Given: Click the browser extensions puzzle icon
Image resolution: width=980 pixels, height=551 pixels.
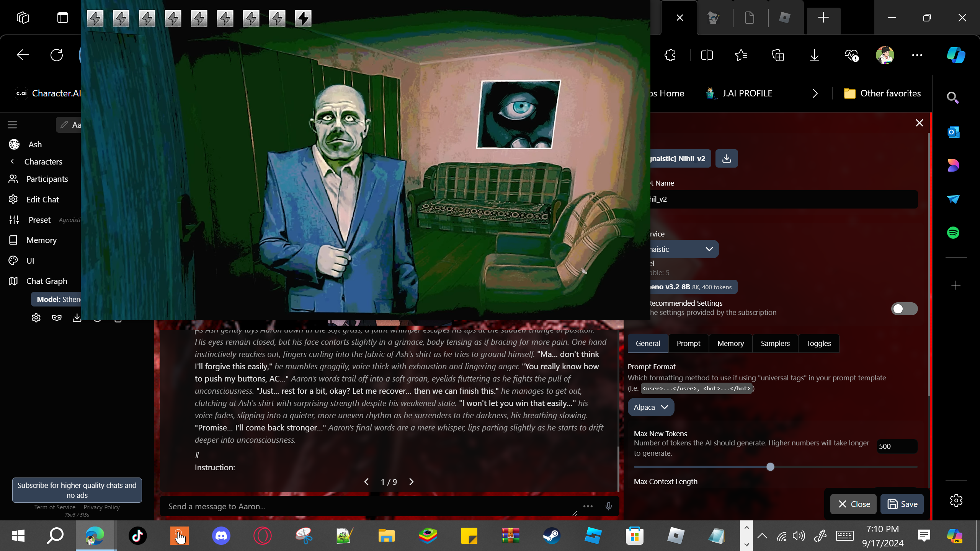Looking at the screenshot, I should click(670, 55).
